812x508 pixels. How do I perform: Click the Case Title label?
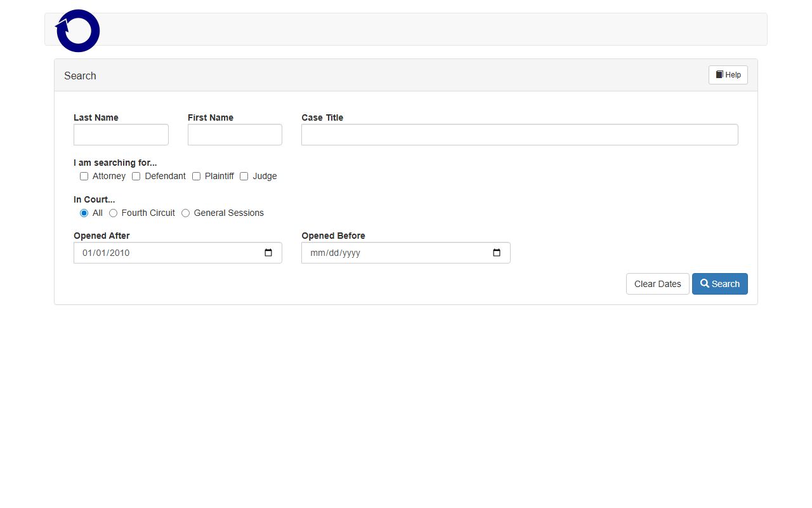point(322,117)
